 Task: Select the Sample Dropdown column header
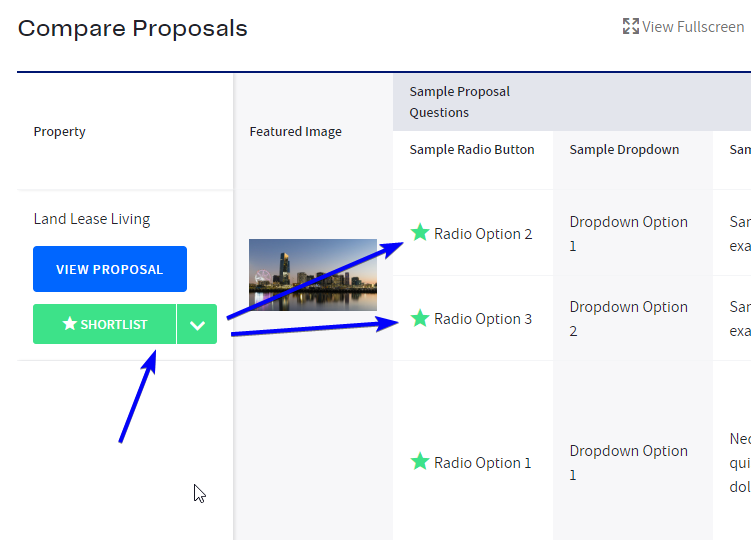coord(624,150)
